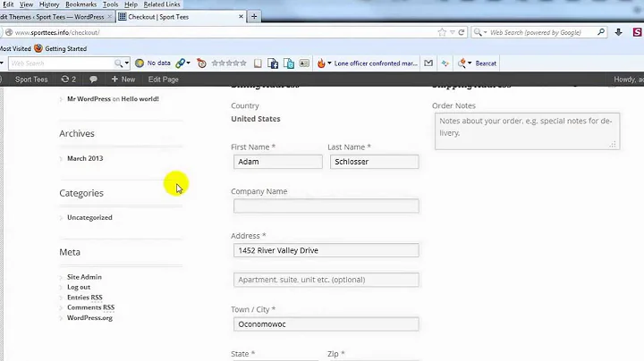
Task: Open the downloads arrow icon
Action: [619, 32]
